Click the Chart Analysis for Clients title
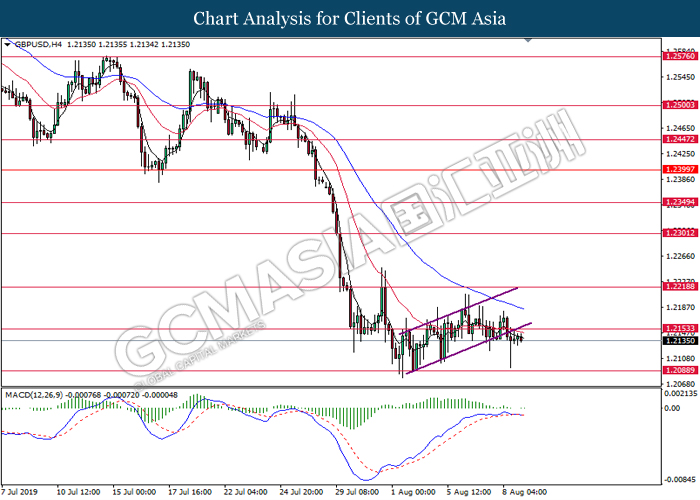 350,18
